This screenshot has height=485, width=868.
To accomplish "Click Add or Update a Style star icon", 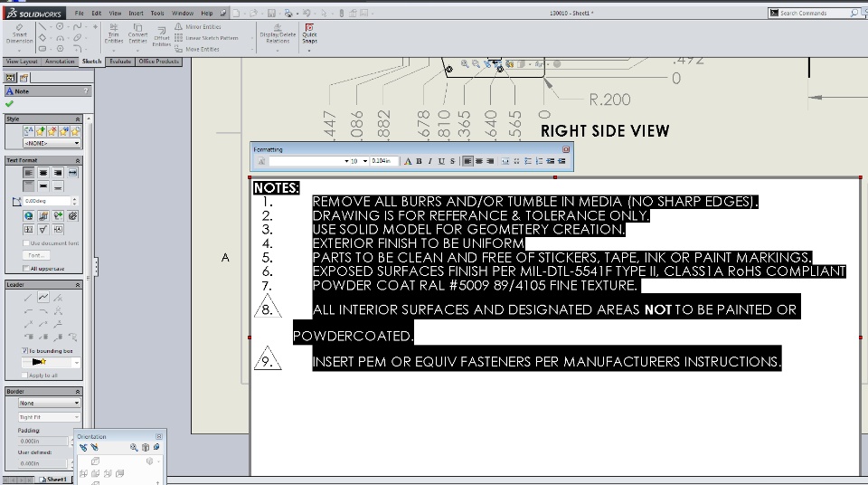I will pyautogui.click(x=41, y=131).
